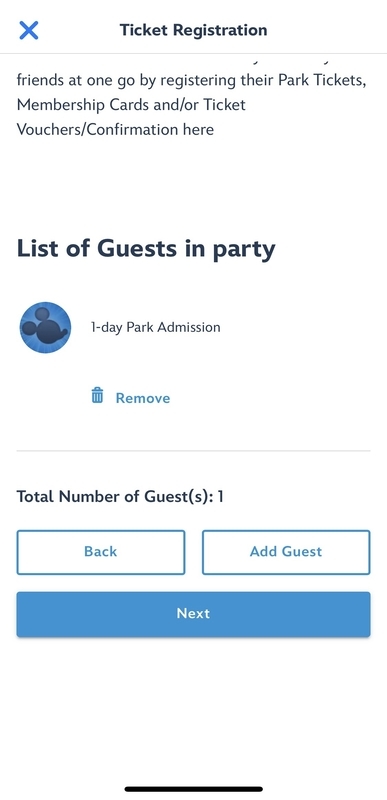The width and height of the screenshot is (387, 800).
Task: Go back using the Back button
Action: pyautogui.click(x=100, y=552)
